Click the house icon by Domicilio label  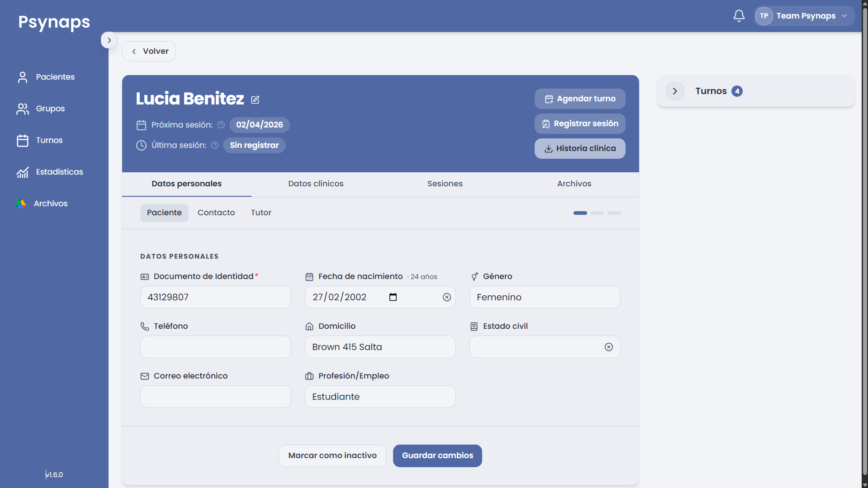point(309,326)
